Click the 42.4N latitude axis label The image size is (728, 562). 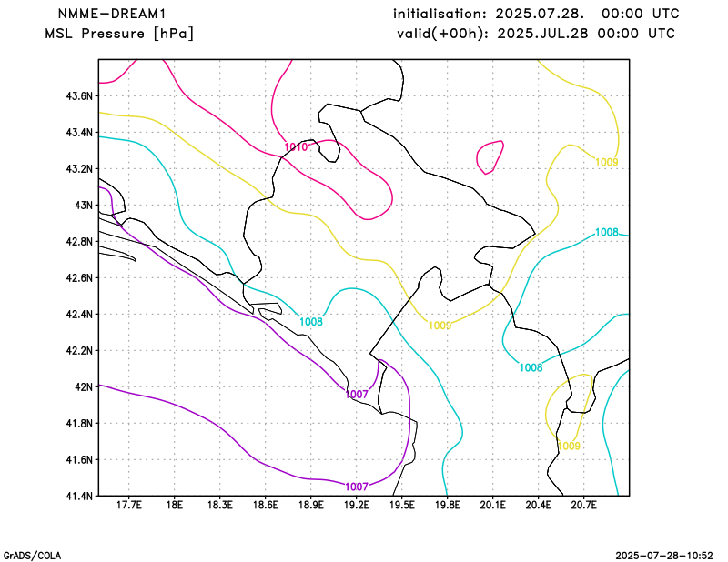coord(79,315)
